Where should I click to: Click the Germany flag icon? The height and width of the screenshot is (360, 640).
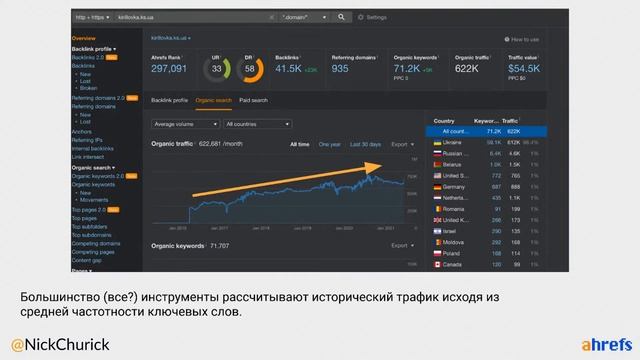coord(437,187)
